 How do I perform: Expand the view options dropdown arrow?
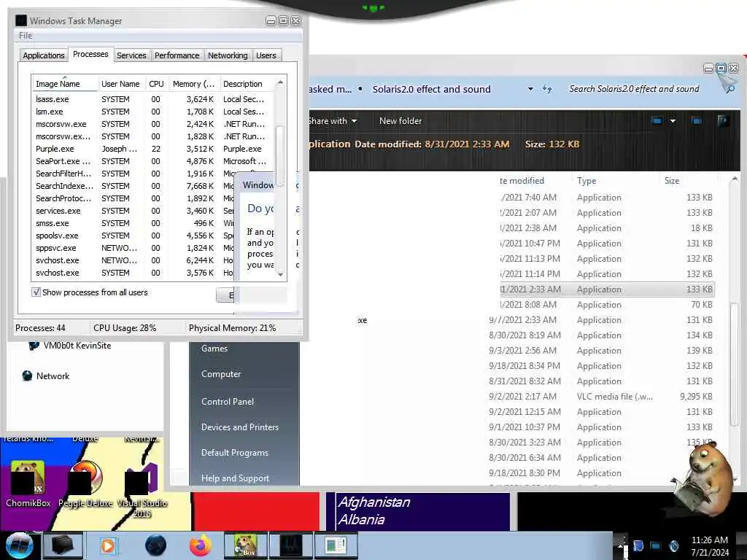[673, 121]
